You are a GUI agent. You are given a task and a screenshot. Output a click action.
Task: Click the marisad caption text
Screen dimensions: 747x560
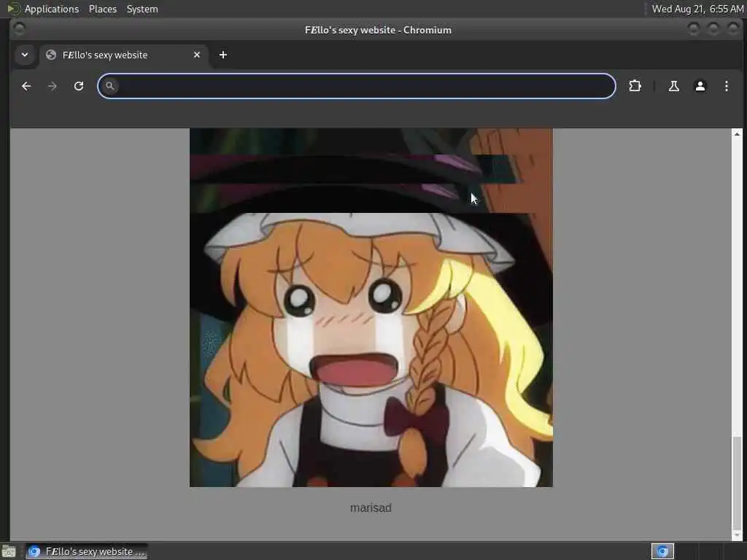(x=371, y=507)
